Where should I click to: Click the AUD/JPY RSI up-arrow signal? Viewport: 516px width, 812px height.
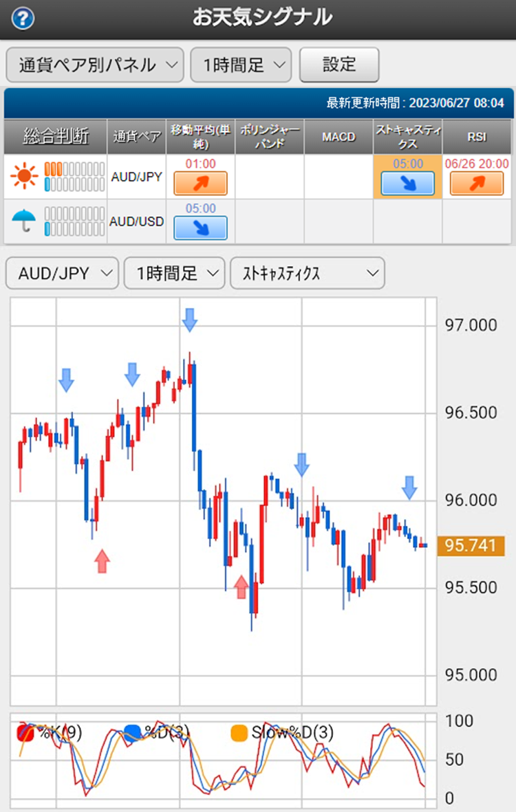pyautogui.click(x=477, y=184)
